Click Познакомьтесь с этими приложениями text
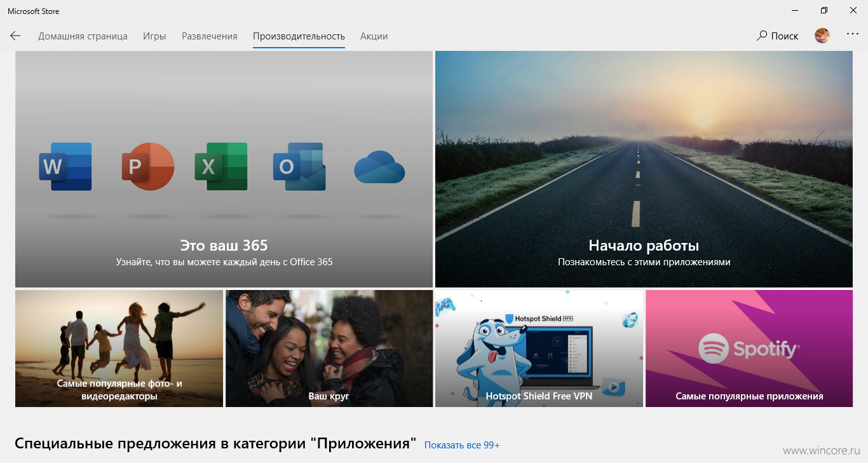The width and height of the screenshot is (868, 463). click(x=644, y=262)
